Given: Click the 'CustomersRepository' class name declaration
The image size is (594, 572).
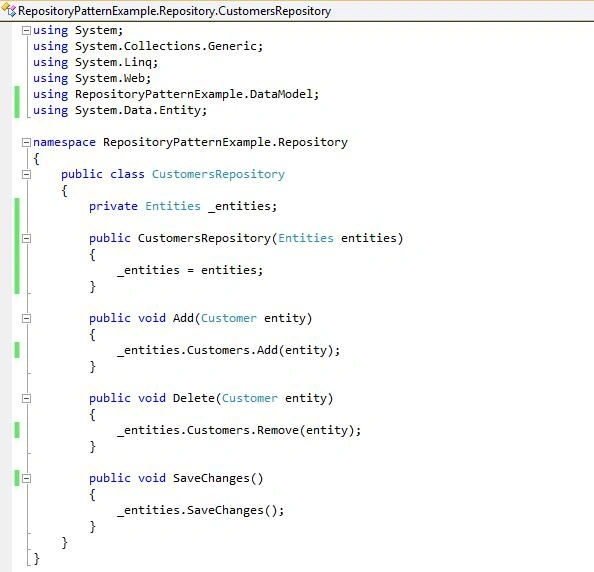Looking at the screenshot, I should 218,175.
